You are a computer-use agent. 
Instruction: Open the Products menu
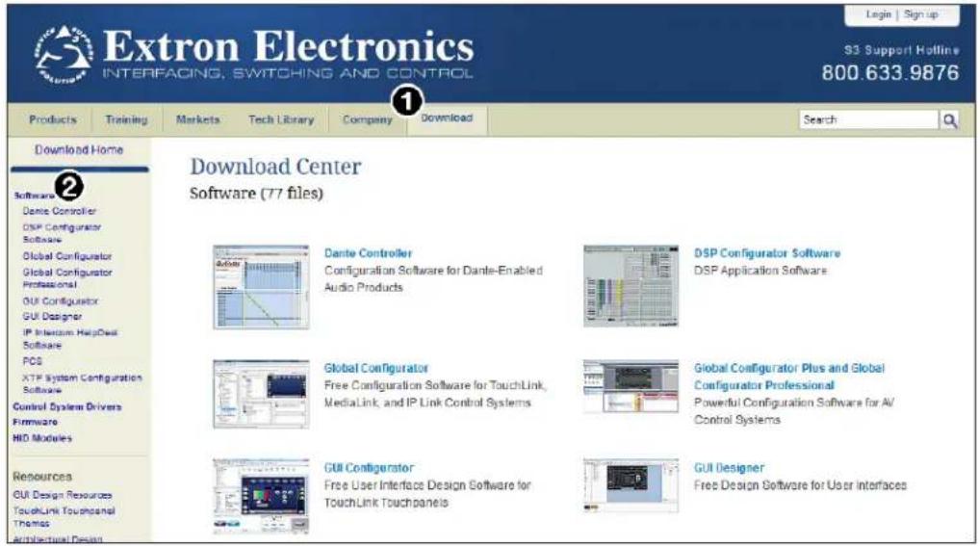pos(53,119)
